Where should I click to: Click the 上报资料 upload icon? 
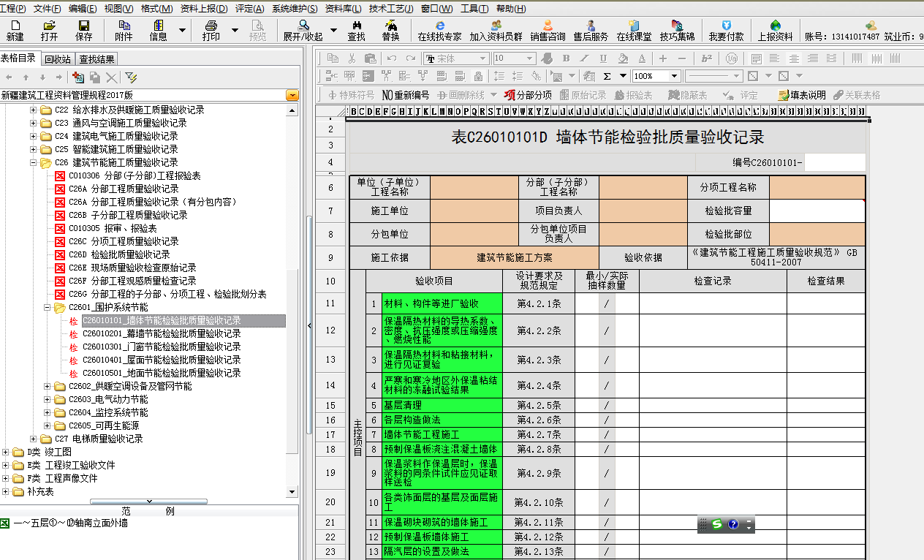coord(775,30)
